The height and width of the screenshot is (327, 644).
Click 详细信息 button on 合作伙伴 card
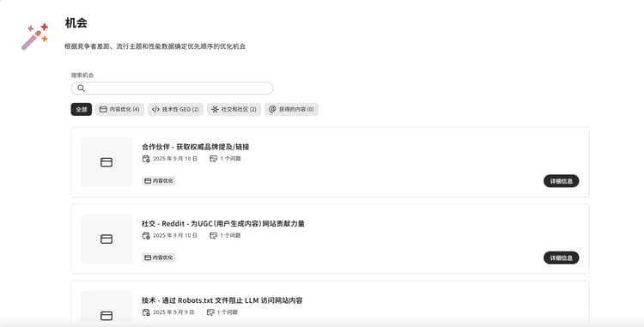[x=561, y=181]
